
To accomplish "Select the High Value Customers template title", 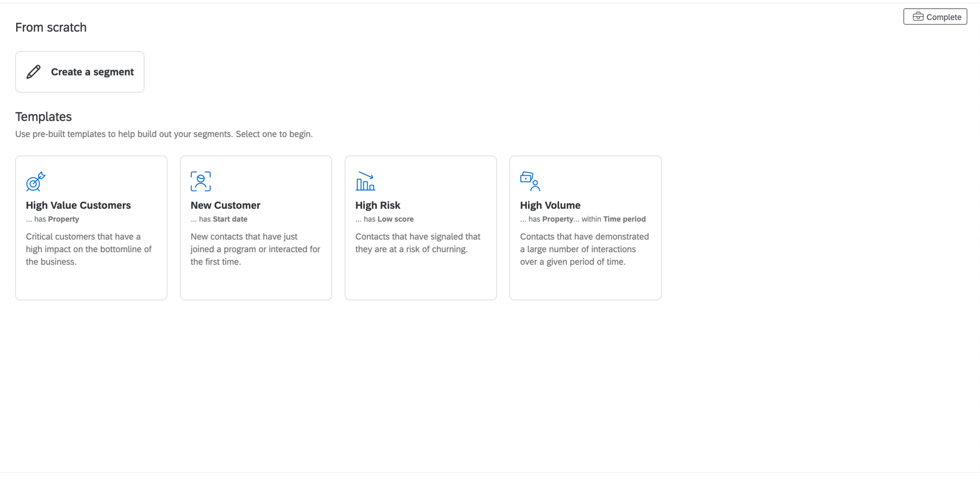I will [78, 205].
